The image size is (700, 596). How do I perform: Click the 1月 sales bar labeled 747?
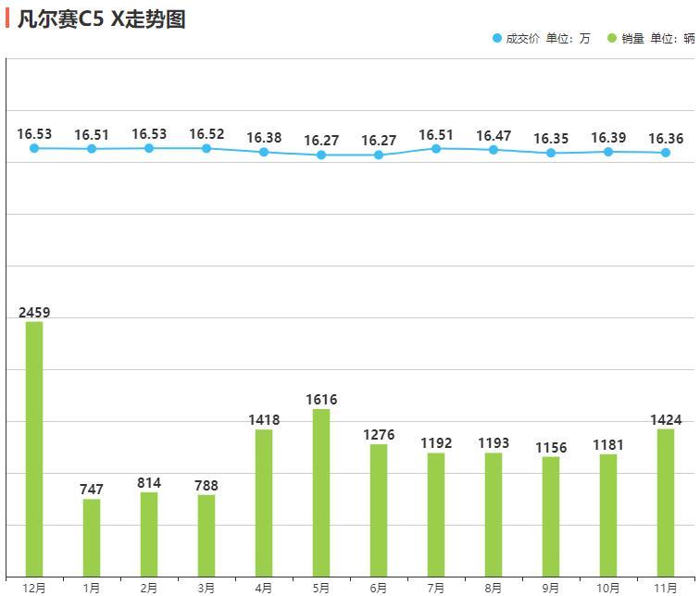point(92,538)
